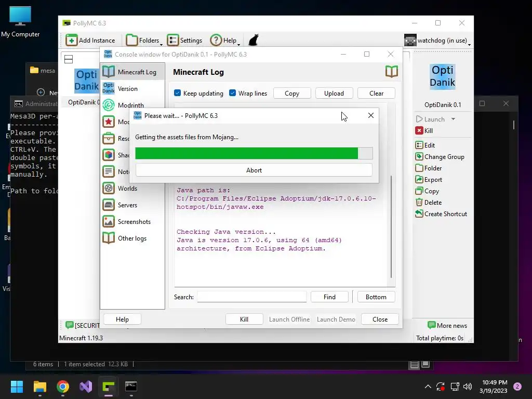Jump to log Bottom
The height and width of the screenshot is (399, 532).
point(376,297)
